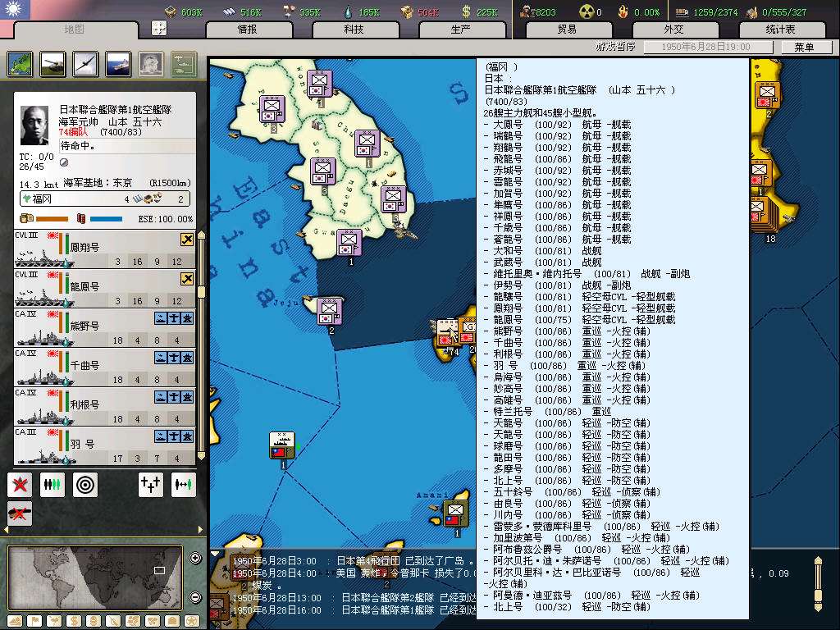
Task: Zoom in on the minimap with plus
Action: coord(195,559)
